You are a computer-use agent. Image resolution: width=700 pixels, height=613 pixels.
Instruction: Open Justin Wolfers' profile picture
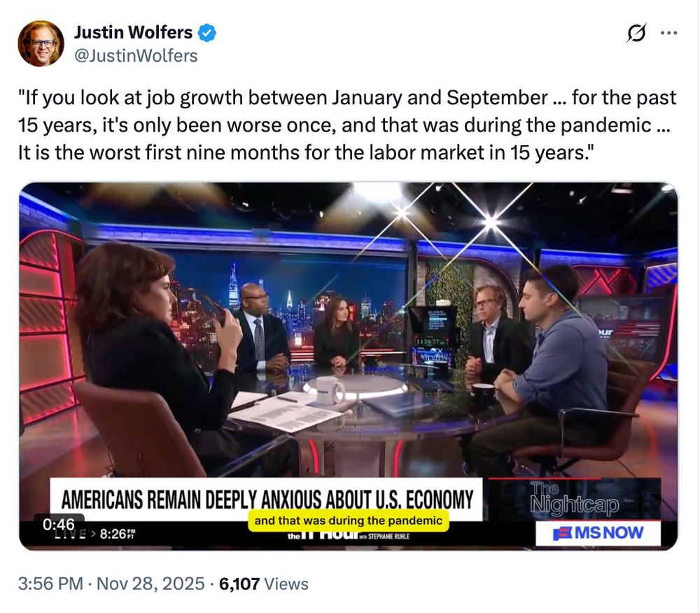click(41, 43)
